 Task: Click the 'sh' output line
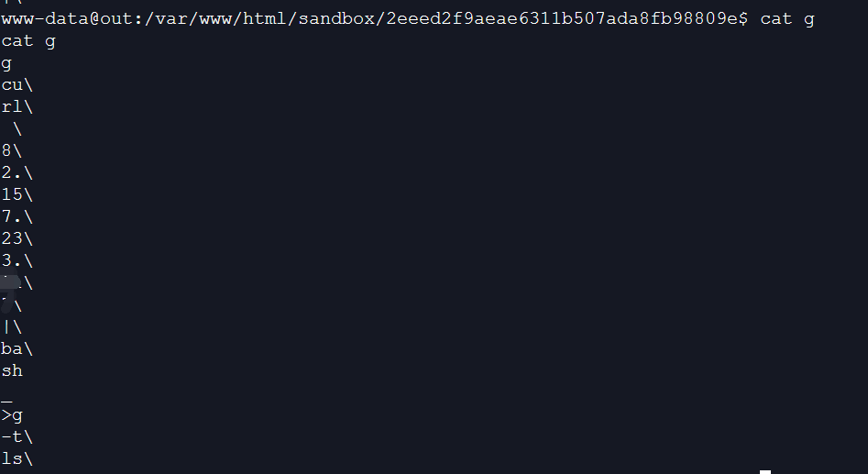coord(12,370)
